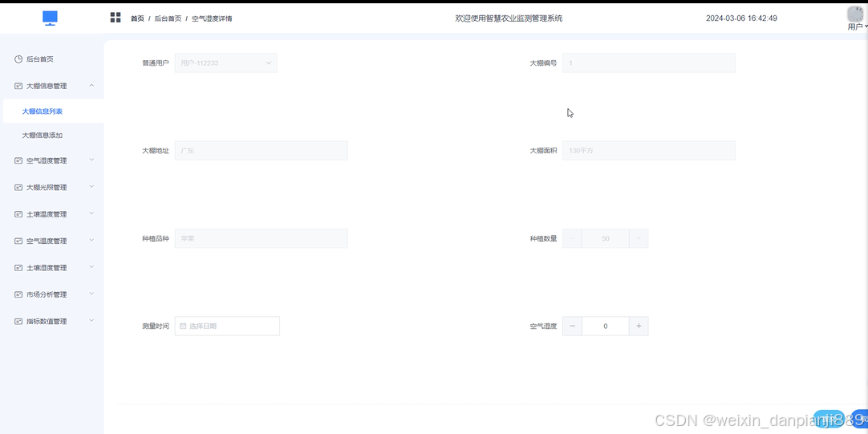Image resolution: width=868 pixels, height=434 pixels.
Task: Click the card icon beside 市场分析管理
Action: (x=18, y=294)
